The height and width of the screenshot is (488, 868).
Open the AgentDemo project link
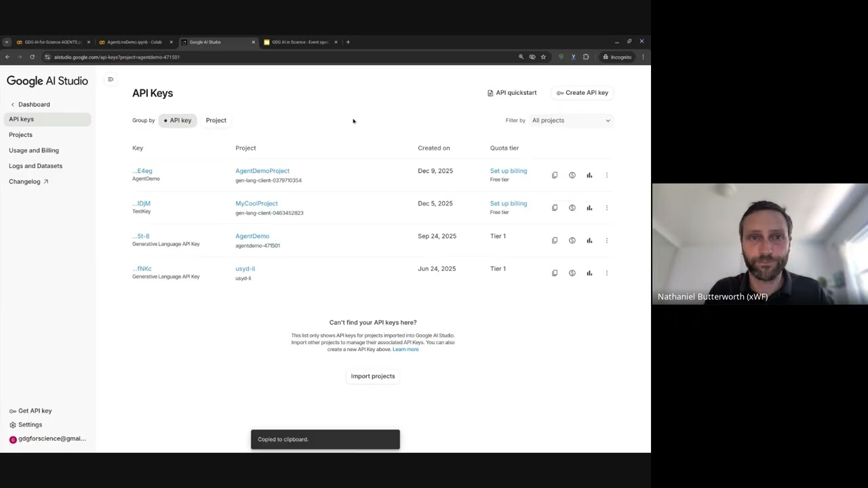point(252,236)
